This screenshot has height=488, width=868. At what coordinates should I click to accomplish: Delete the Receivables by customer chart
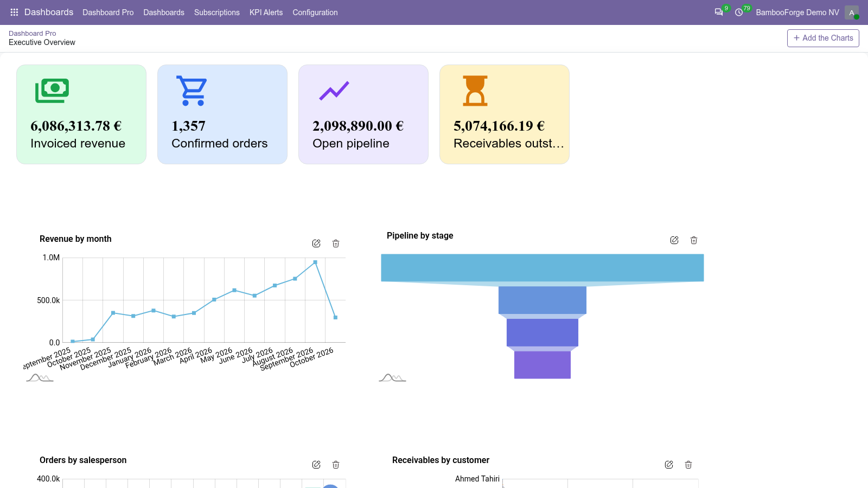click(x=688, y=465)
